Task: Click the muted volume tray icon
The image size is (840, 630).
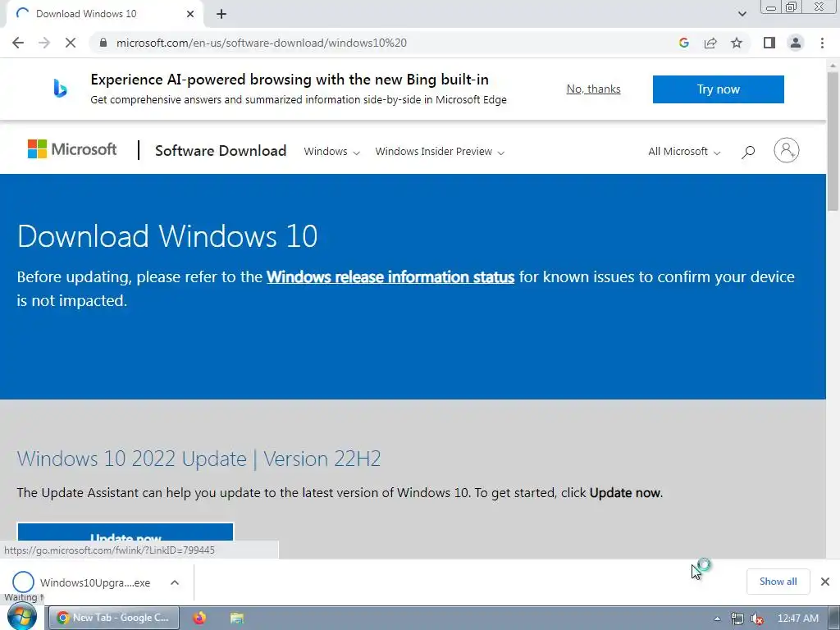Action: [x=757, y=619]
